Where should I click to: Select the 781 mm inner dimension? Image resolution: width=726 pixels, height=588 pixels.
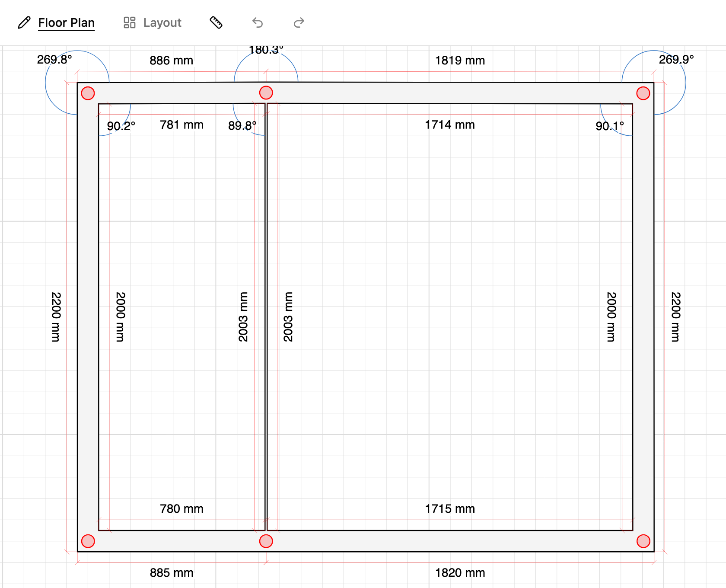(x=181, y=125)
